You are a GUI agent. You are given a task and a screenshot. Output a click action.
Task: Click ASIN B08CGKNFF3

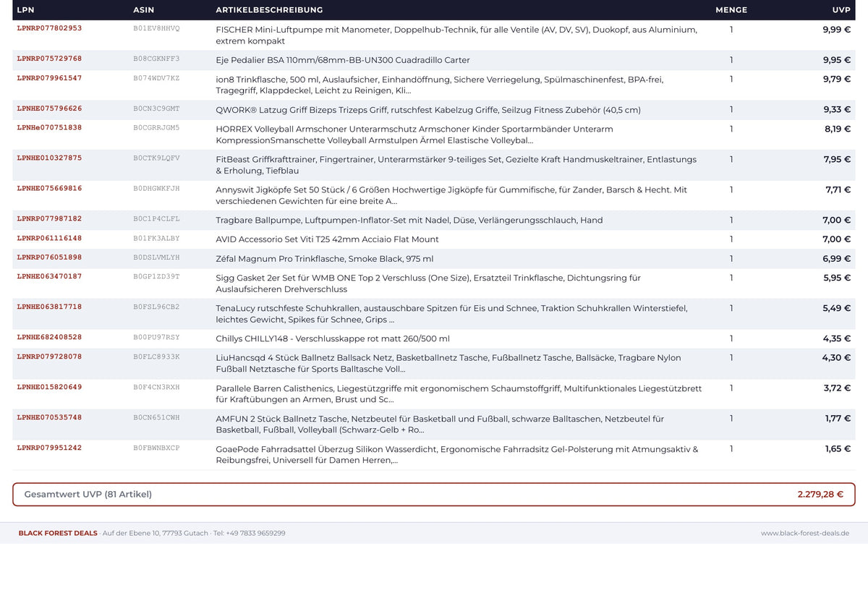(156, 59)
